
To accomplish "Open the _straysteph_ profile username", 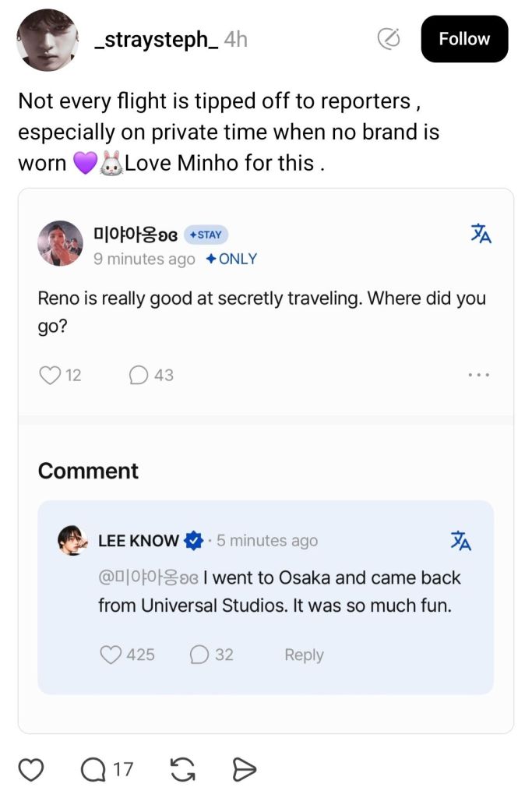I will [x=155, y=39].
